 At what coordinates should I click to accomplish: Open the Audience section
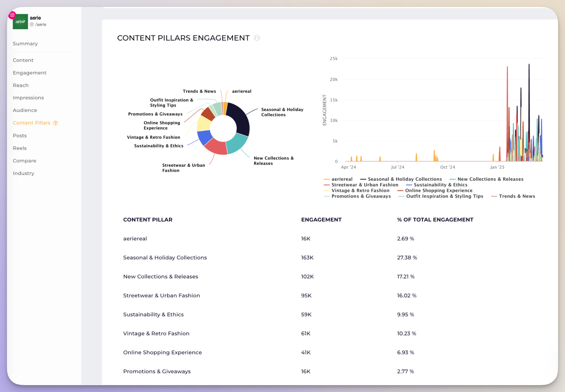tap(25, 110)
